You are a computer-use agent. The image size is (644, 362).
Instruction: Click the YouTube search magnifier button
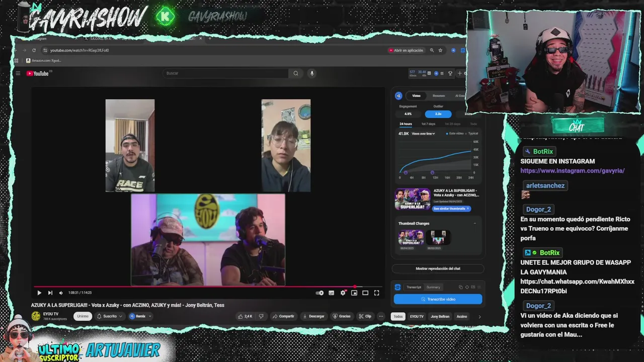pyautogui.click(x=296, y=73)
